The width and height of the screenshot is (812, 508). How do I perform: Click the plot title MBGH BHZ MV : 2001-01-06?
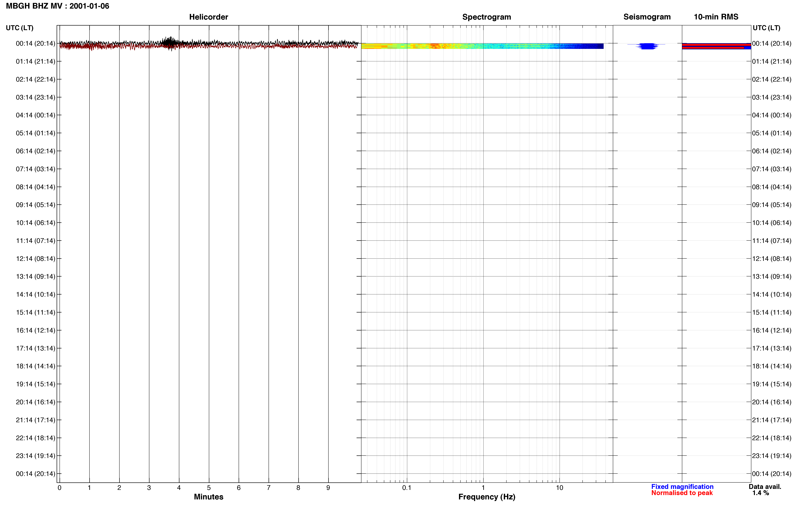57,6
